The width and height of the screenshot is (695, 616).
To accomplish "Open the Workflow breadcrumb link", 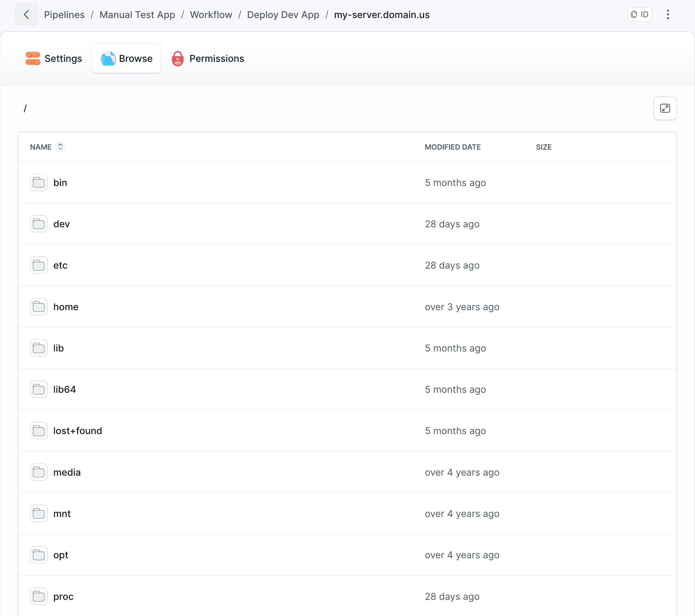I will point(211,15).
